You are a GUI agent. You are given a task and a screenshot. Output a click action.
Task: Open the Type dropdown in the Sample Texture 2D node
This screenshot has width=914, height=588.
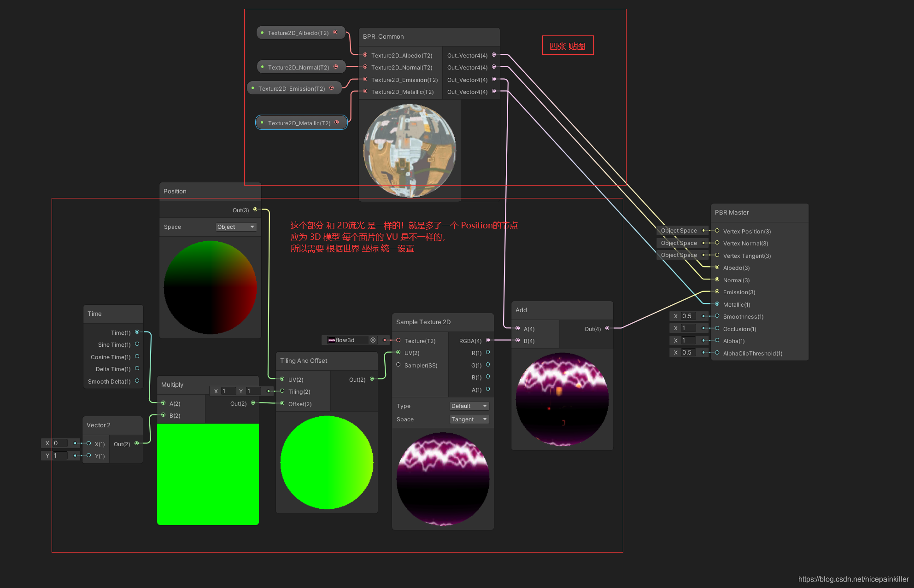click(469, 406)
